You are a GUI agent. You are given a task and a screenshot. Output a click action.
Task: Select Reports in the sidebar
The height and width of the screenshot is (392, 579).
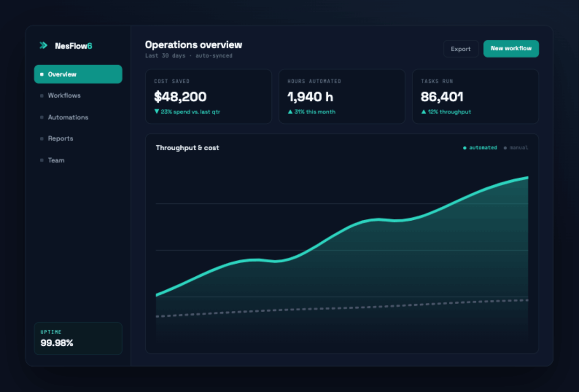pos(78,139)
